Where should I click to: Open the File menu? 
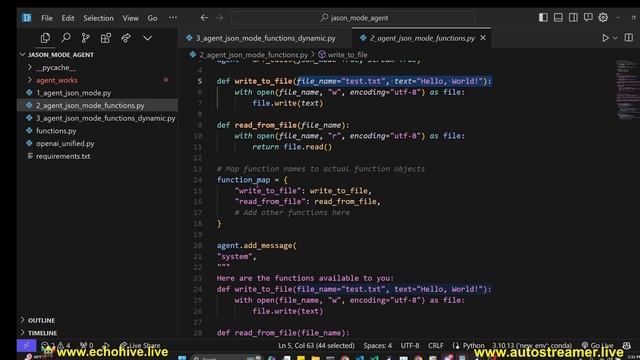(x=47, y=18)
